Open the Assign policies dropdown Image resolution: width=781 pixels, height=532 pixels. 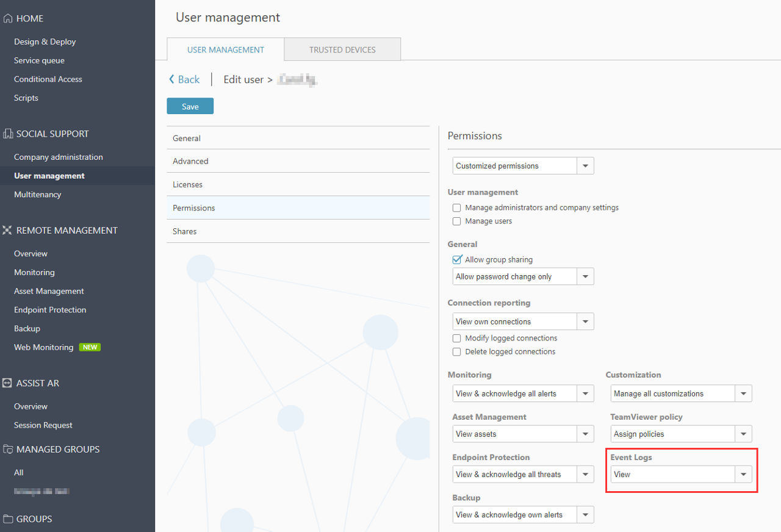point(681,434)
